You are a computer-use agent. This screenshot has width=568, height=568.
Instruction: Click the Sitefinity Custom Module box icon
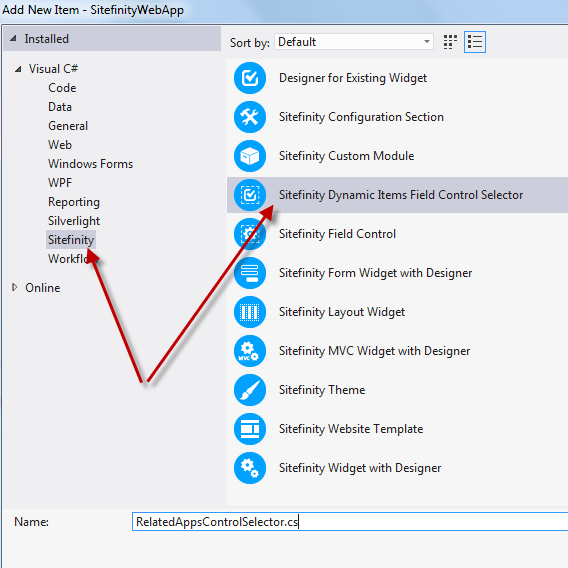tap(250, 156)
